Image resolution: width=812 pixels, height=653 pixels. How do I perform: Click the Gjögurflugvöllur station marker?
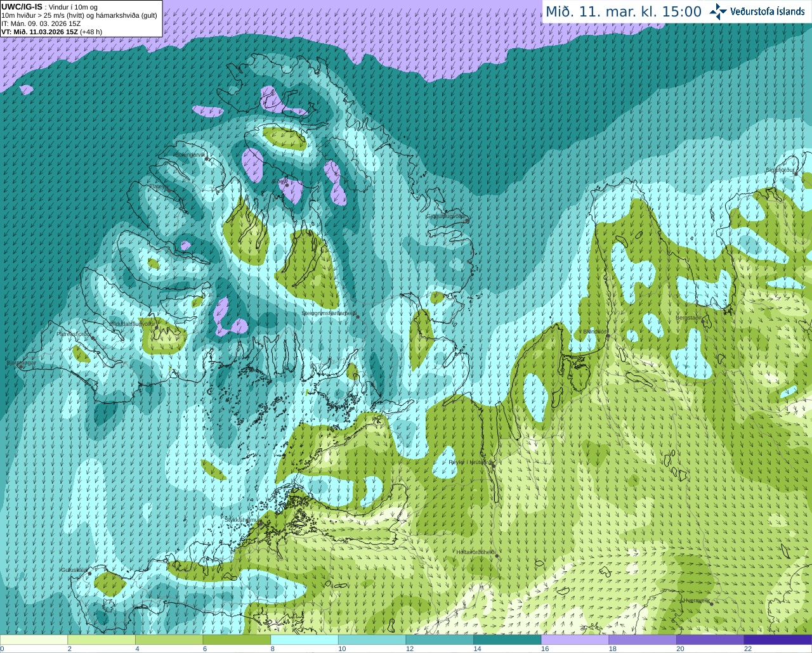pyautogui.click(x=468, y=221)
